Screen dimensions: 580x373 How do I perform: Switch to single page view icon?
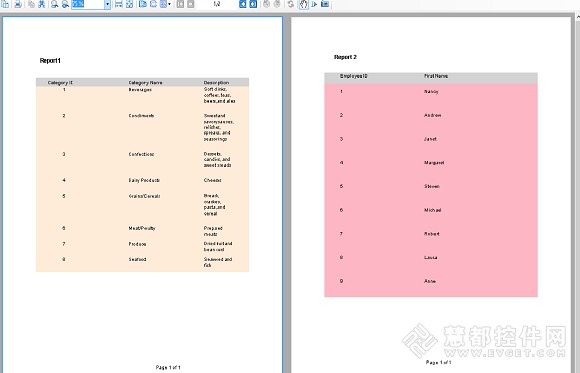point(143,4)
